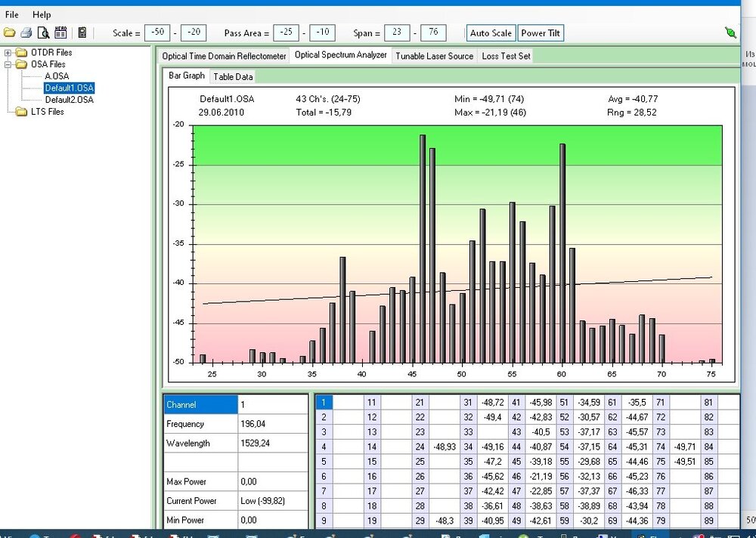Click the Scale minimum field showing -50
756x538 pixels.
coord(158,32)
